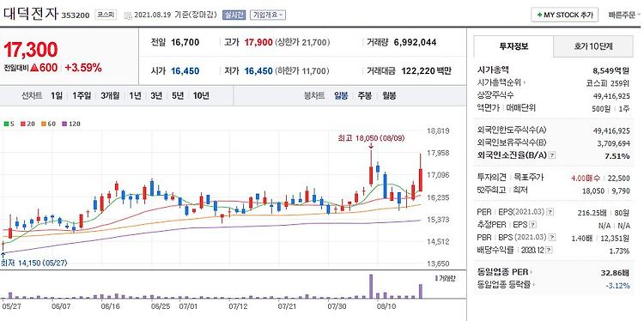644x321 pixels.
Task: Select the 1주일 line chart period
Action: point(81,96)
